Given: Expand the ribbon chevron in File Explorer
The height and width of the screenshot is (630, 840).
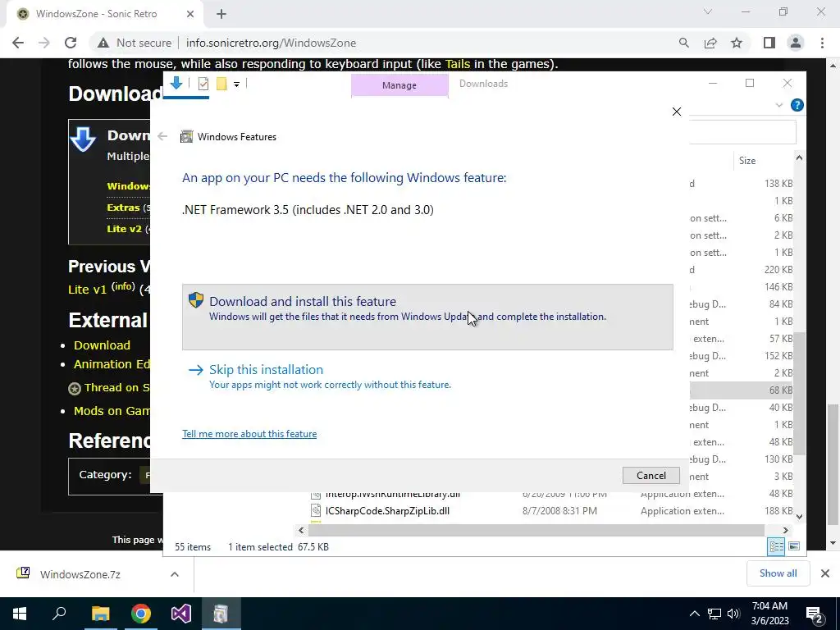Looking at the screenshot, I should pyautogui.click(x=779, y=106).
